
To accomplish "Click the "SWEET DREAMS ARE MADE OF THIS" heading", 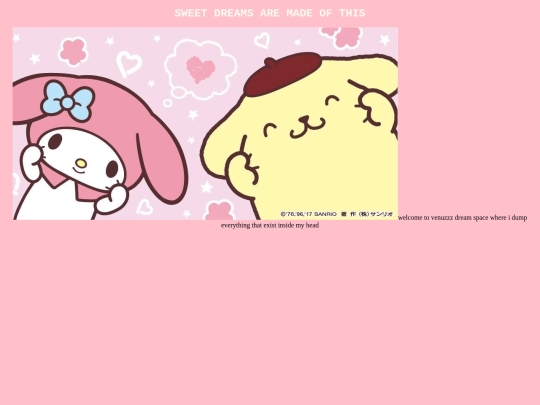I will 270,13.
